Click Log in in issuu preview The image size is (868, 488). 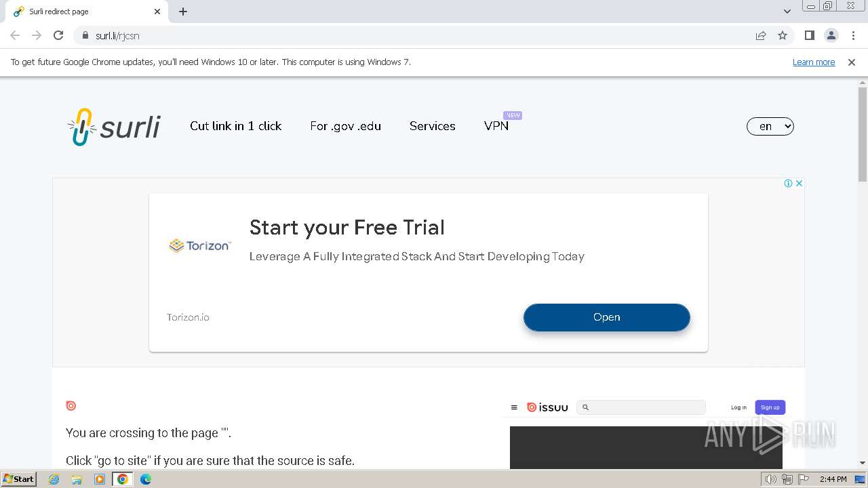click(x=738, y=407)
